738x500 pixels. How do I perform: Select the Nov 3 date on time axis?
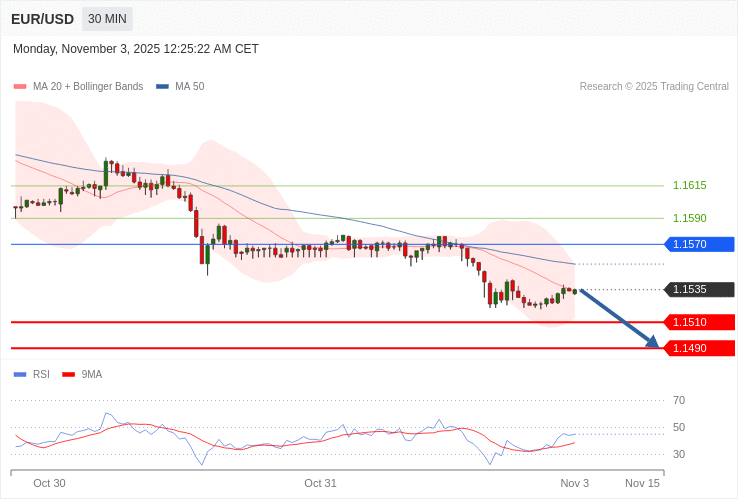574,483
